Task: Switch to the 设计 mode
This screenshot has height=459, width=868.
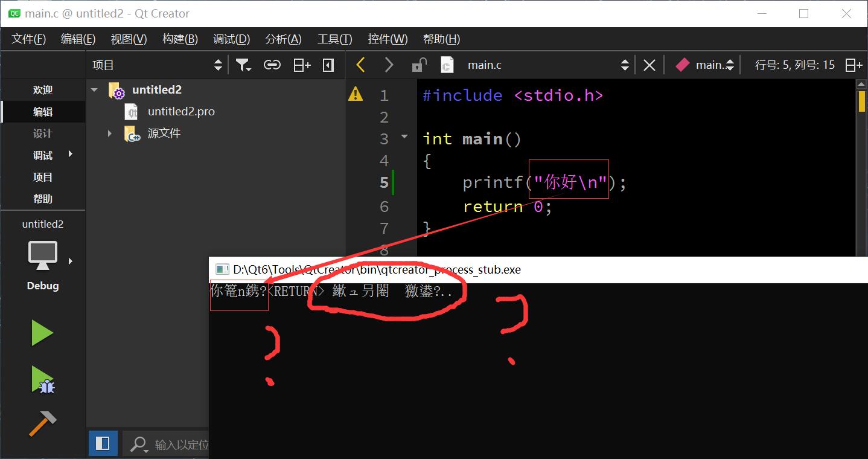Action: 43,133
